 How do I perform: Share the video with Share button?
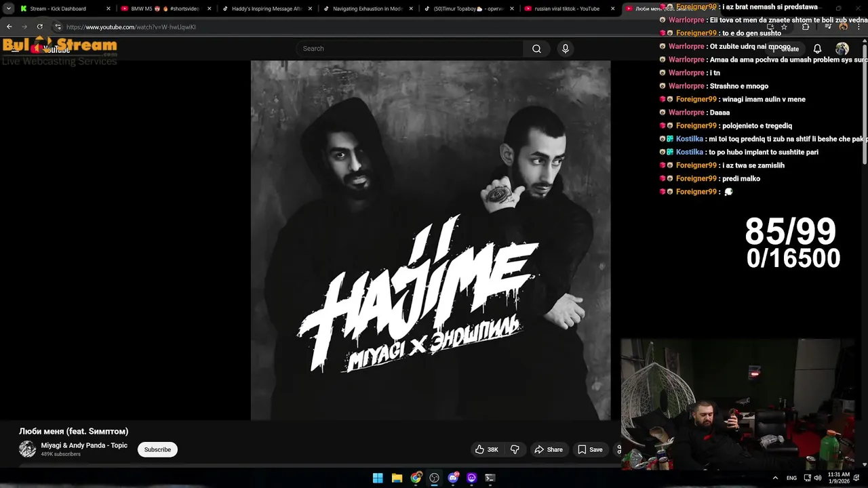(x=548, y=449)
